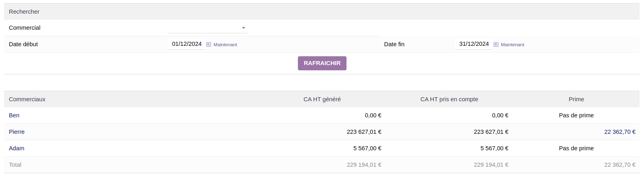
Task: Open the salesperson Adam link
Action: click(x=16, y=148)
